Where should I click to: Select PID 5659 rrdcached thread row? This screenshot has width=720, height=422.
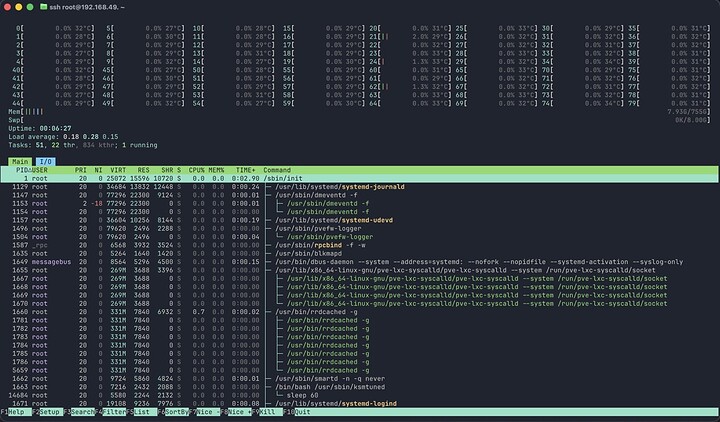coord(360,370)
